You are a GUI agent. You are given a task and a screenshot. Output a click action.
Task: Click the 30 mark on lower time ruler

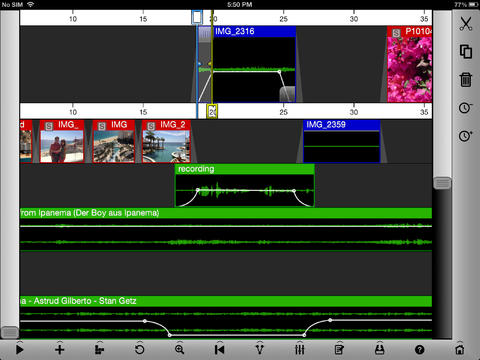[x=354, y=112]
